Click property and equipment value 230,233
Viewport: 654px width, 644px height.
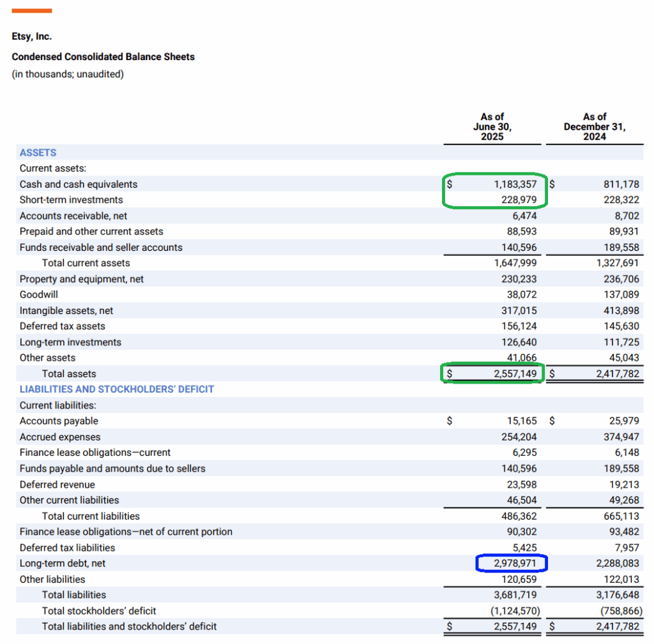519,279
